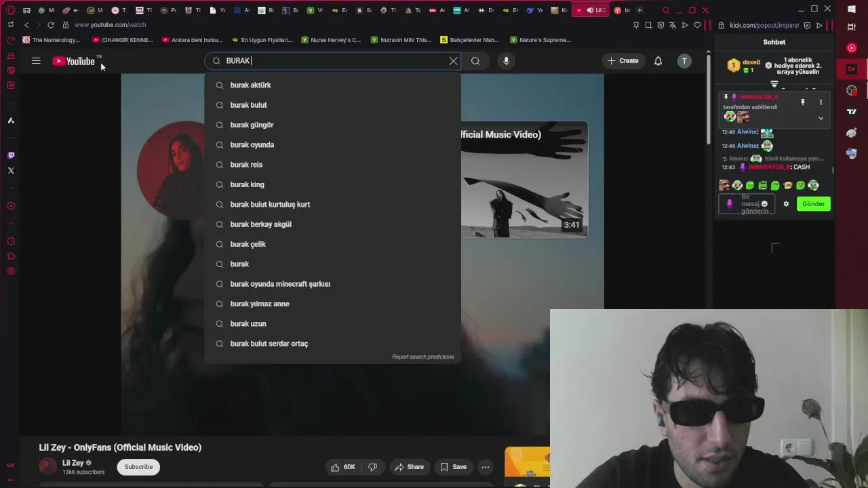This screenshot has height=488, width=868.
Task: Choose suggestion "burak oyunda minecraft şarkısı"
Action: [332, 284]
